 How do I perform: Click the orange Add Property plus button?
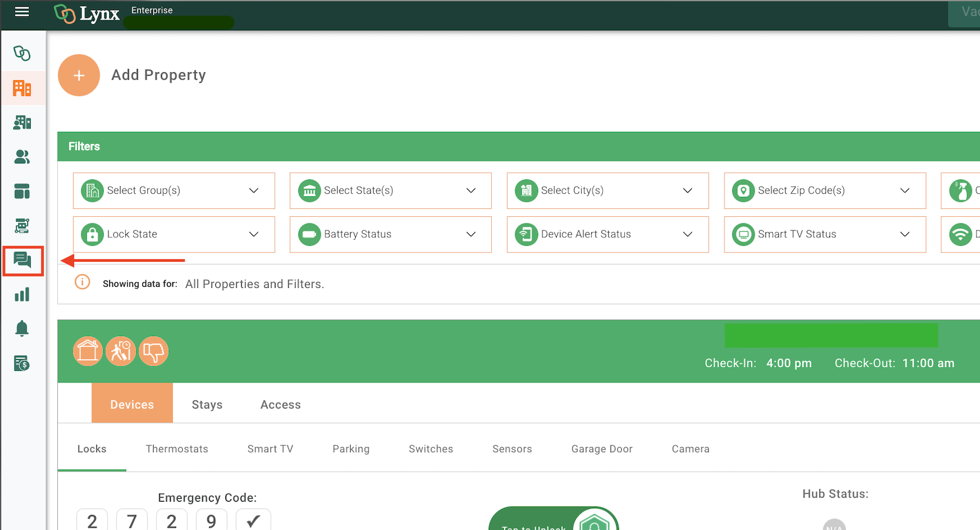point(79,75)
